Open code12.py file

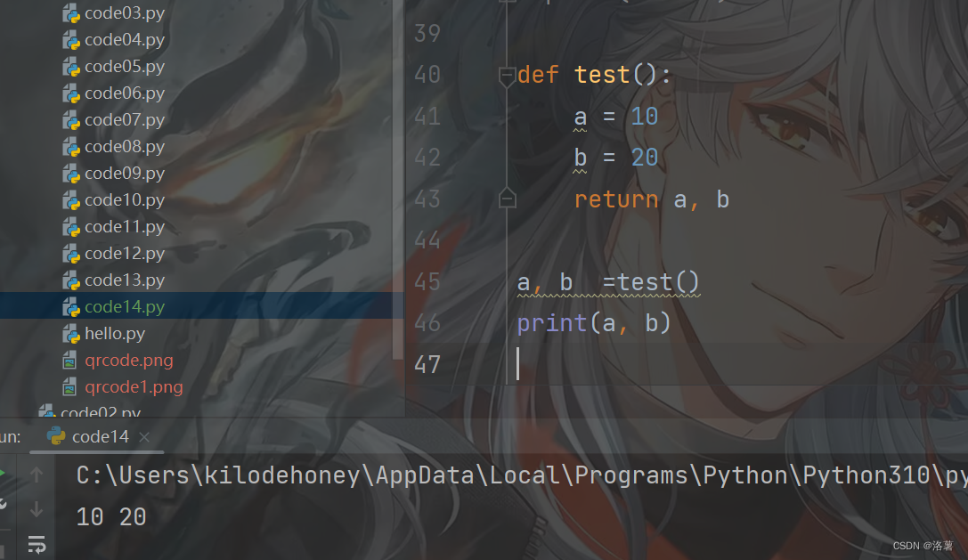(124, 253)
